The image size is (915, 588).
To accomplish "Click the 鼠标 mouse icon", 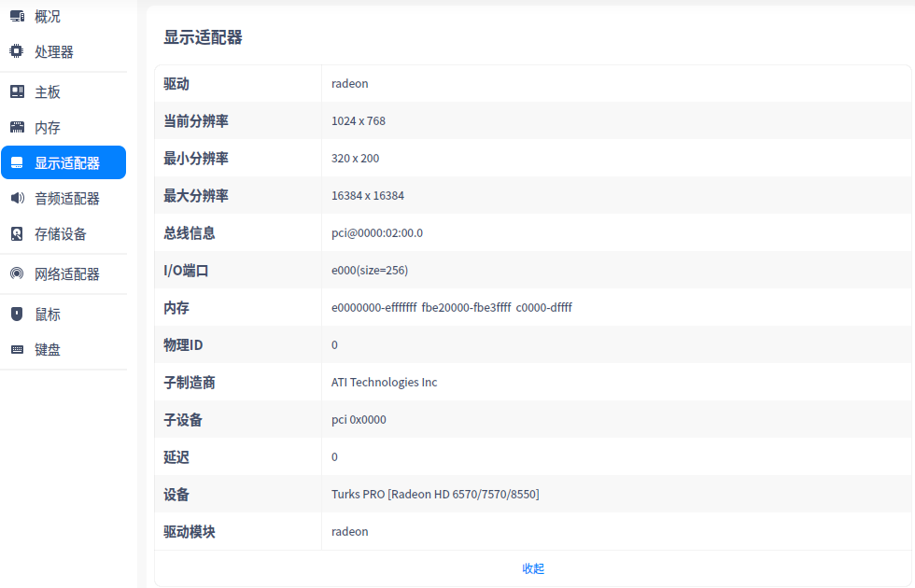I will pyautogui.click(x=17, y=314).
